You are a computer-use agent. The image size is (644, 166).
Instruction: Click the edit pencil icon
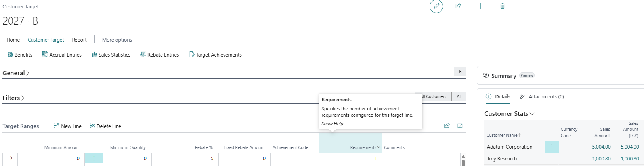[436, 6]
